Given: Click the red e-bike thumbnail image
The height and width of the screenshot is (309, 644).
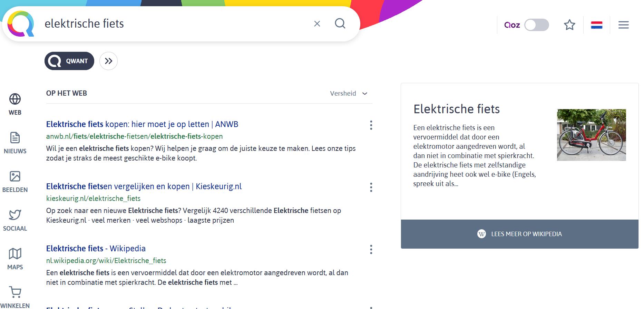Looking at the screenshot, I should tap(591, 135).
